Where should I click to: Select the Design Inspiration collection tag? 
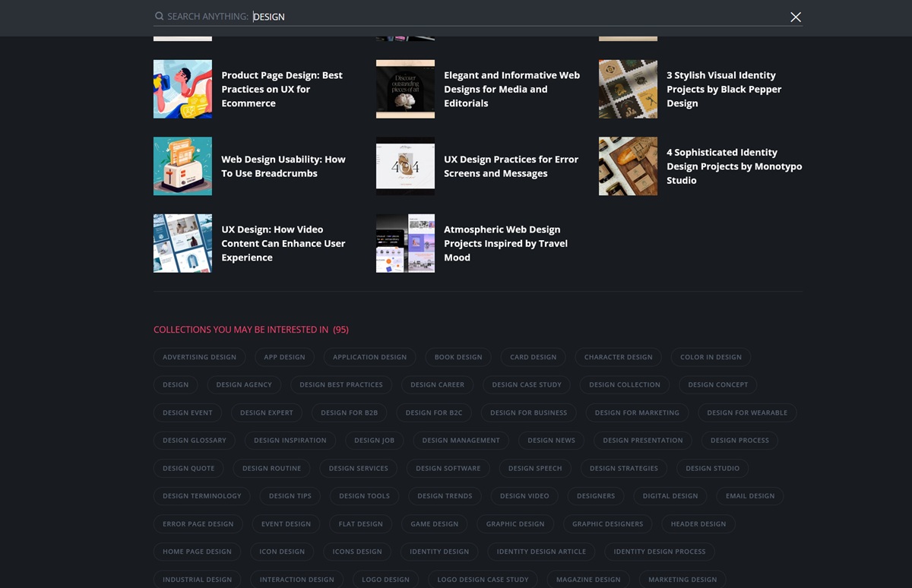tap(290, 441)
